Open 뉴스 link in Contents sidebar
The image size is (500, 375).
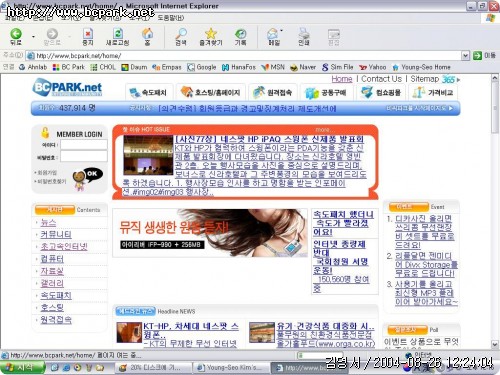(x=48, y=222)
